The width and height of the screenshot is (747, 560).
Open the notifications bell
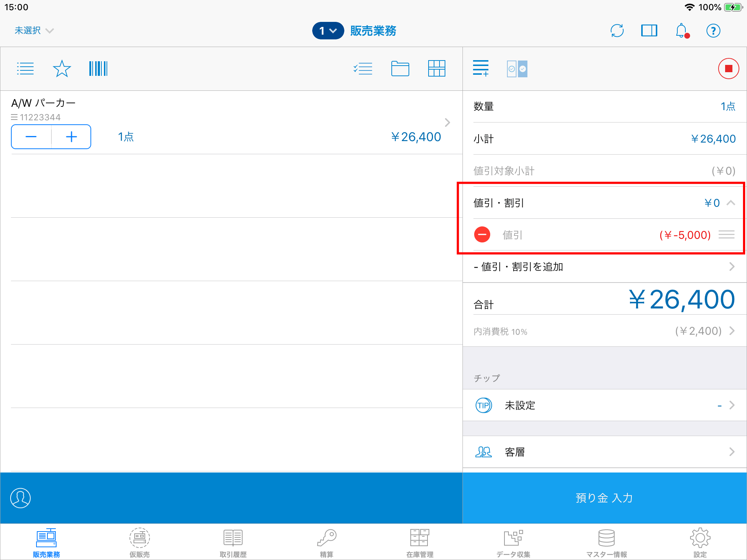pos(681,31)
